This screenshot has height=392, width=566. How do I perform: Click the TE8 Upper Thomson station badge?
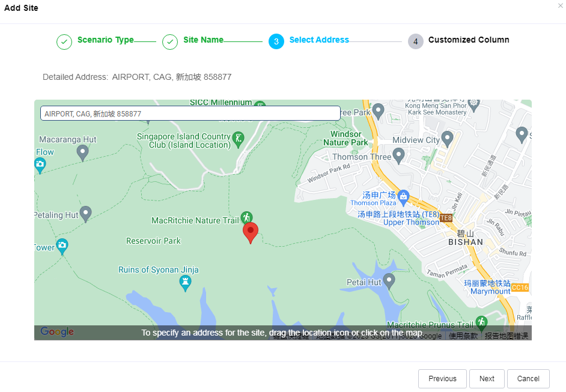pyautogui.click(x=446, y=218)
